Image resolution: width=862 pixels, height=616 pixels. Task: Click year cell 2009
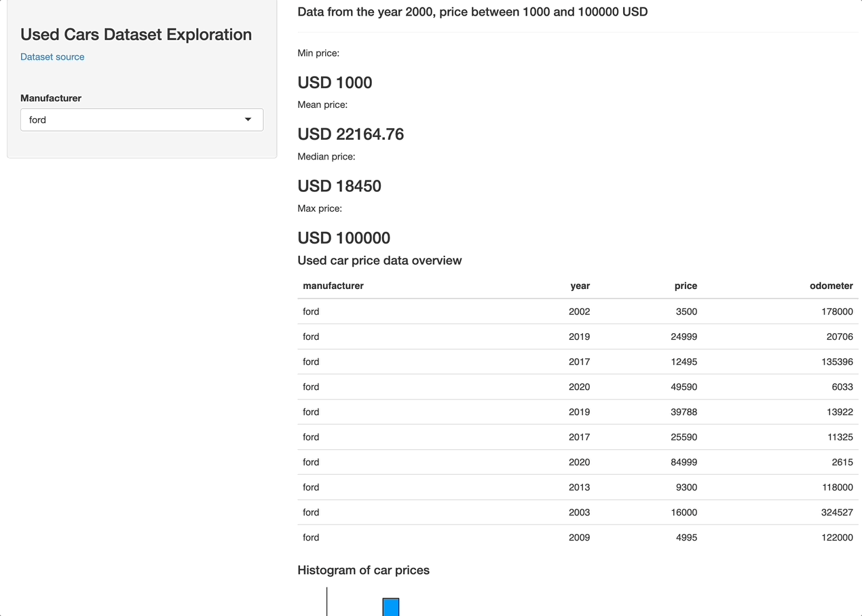tap(580, 537)
